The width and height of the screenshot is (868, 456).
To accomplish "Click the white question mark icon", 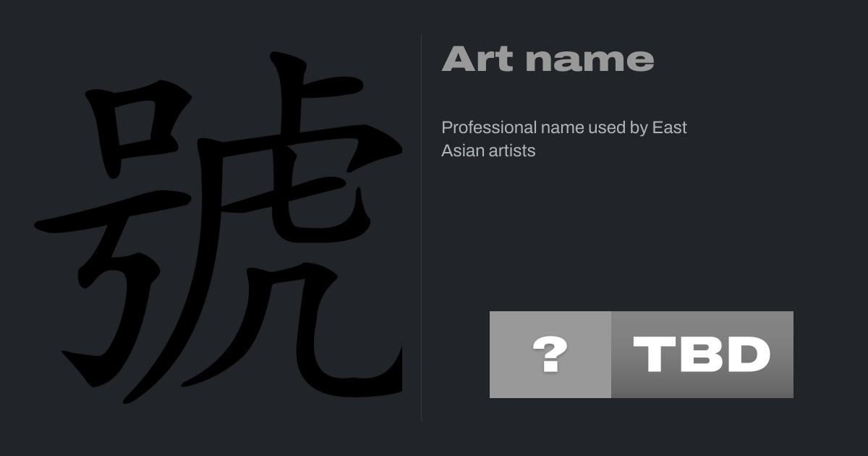I will click(550, 355).
